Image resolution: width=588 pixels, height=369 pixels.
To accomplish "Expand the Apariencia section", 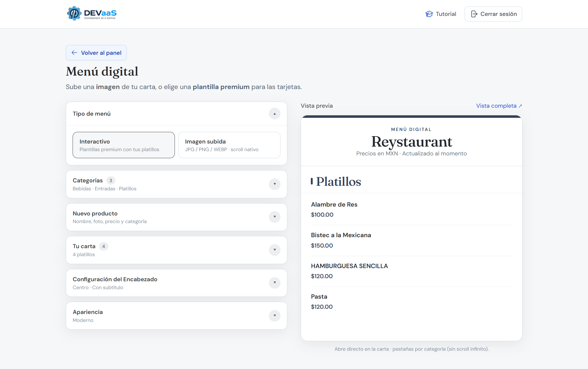I will (x=275, y=316).
